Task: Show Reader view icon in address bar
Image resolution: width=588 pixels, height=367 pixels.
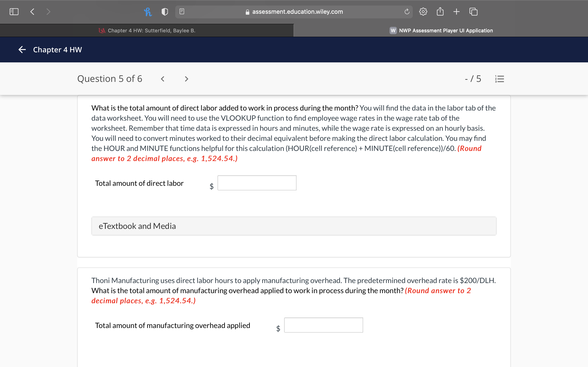Action: click(182, 12)
